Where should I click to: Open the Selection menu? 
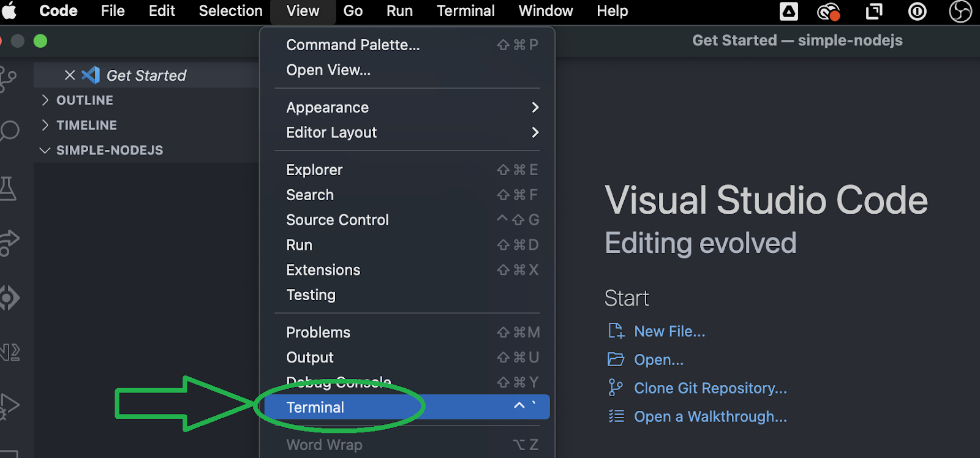click(x=230, y=11)
